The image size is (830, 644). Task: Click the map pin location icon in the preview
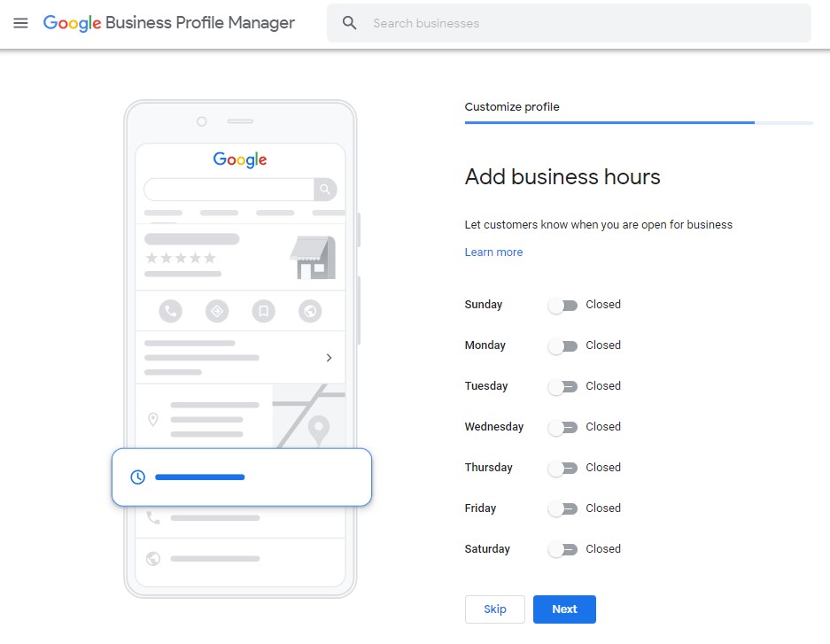click(153, 420)
